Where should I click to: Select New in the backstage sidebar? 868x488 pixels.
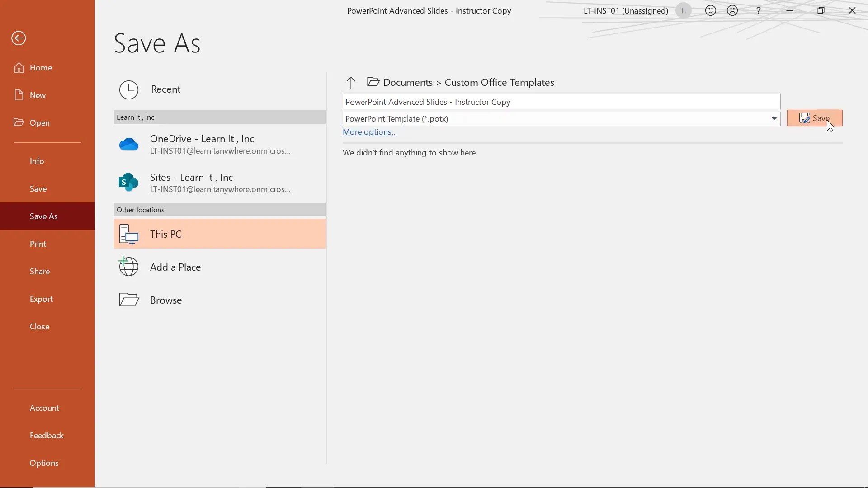(x=47, y=95)
